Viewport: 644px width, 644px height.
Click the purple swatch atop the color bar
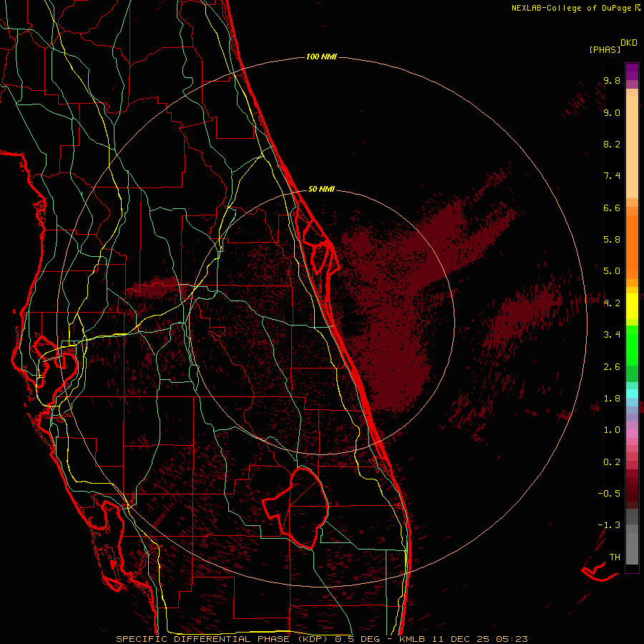click(x=632, y=72)
